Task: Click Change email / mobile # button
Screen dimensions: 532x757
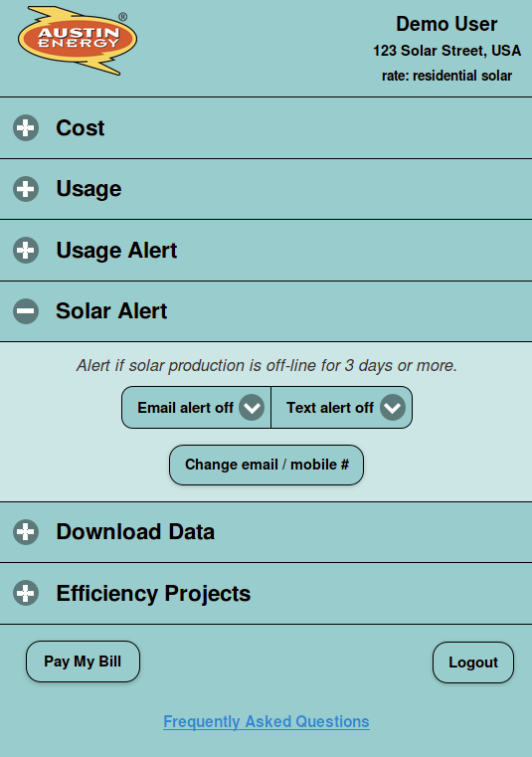Action: [266, 465]
